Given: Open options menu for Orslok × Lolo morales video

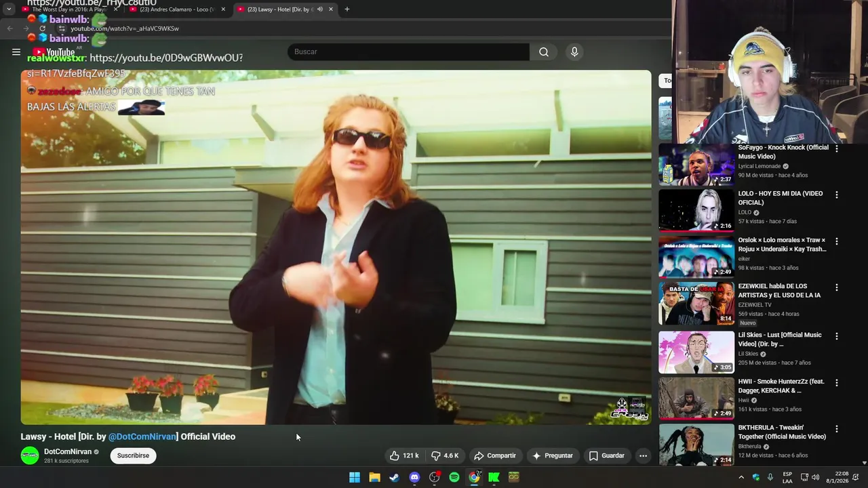Looking at the screenshot, I should [836, 241].
